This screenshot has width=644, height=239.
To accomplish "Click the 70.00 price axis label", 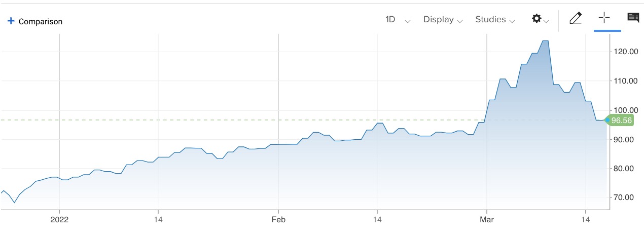I will [625, 197].
